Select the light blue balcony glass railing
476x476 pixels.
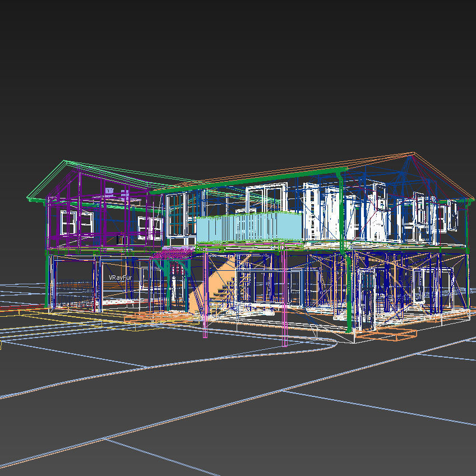point(249,227)
